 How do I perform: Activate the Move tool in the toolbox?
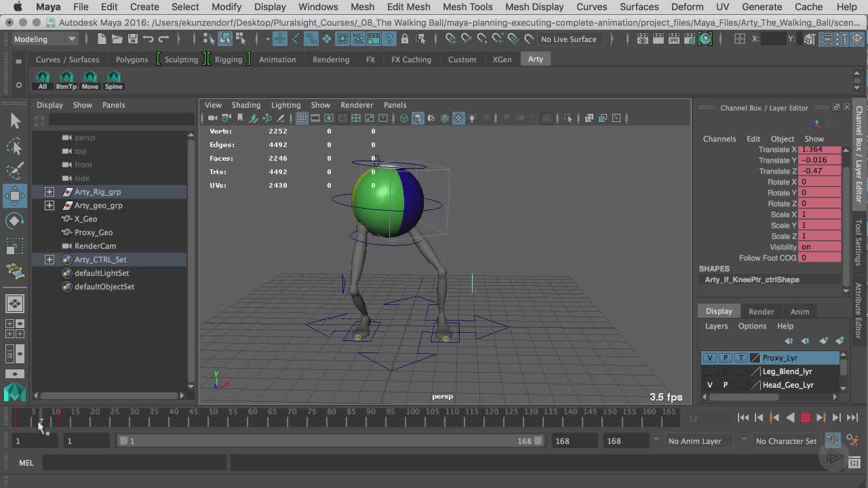15,196
